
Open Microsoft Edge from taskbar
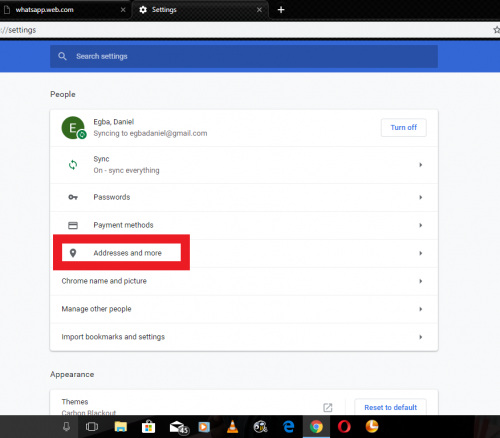point(289,427)
